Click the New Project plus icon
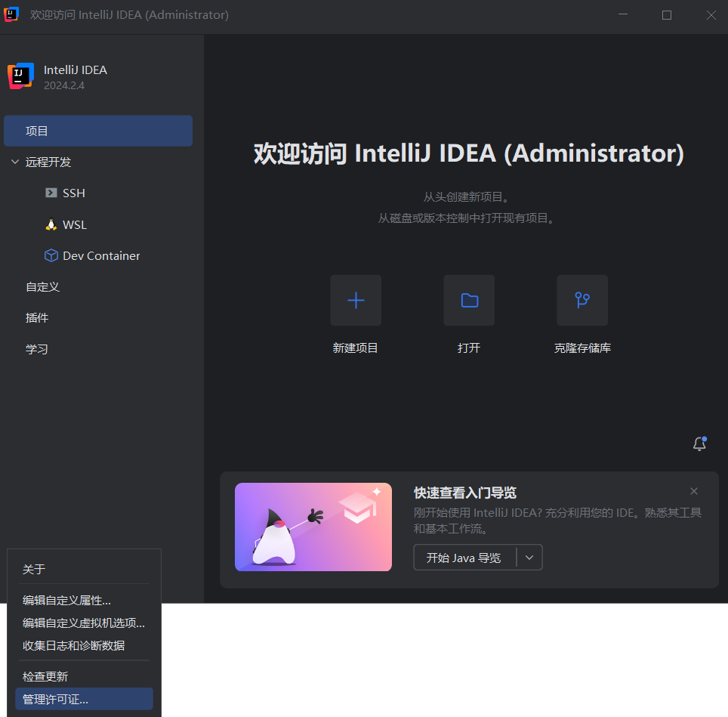Viewport: 728px width, 717px height. (x=356, y=300)
